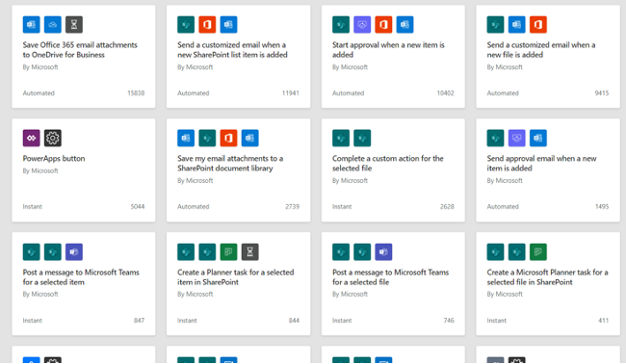
Task: Click 'Automated' label on 'Save my email attachments' card
Action: [194, 207]
